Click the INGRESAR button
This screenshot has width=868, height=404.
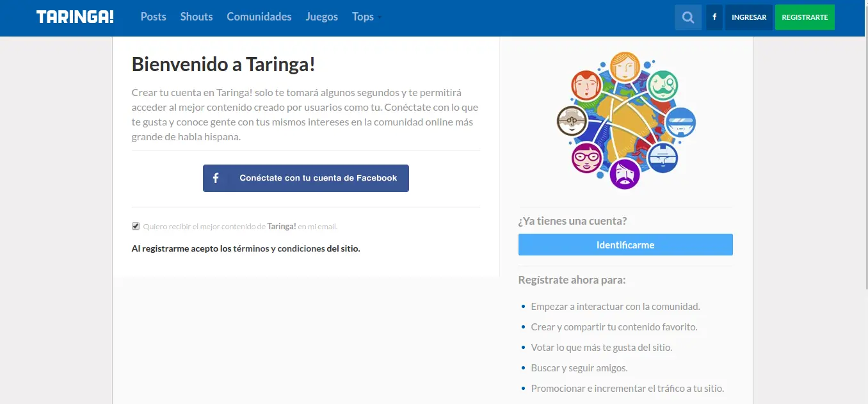click(x=749, y=17)
